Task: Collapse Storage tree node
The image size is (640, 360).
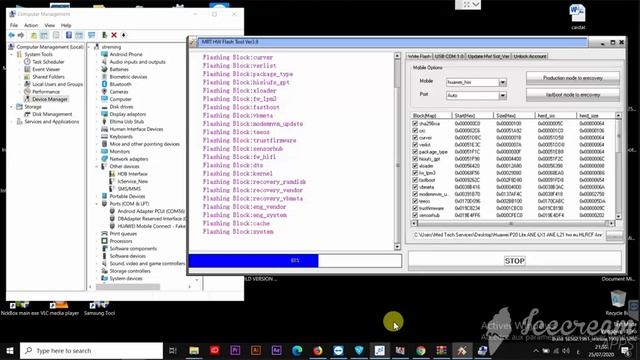Action: coord(11,107)
